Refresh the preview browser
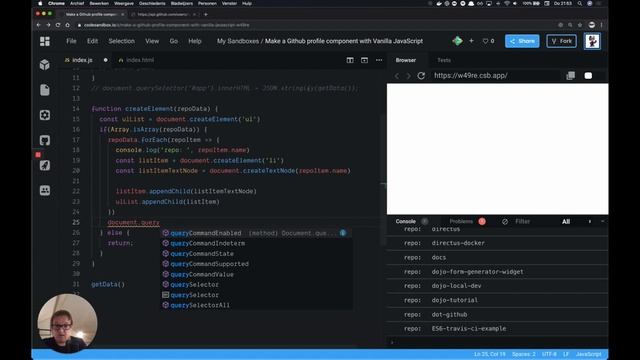The height and width of the screenshot is (360, 640). coord(421,76)
